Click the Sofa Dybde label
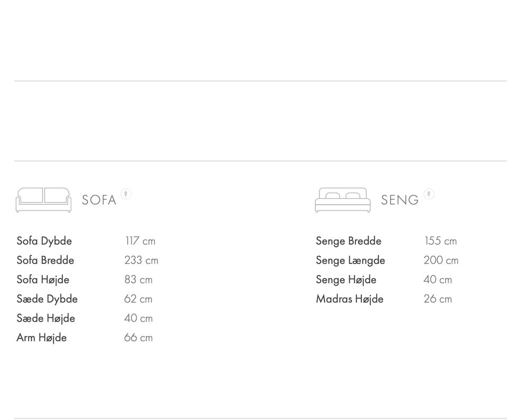507x420 pixels. point(44,241)
